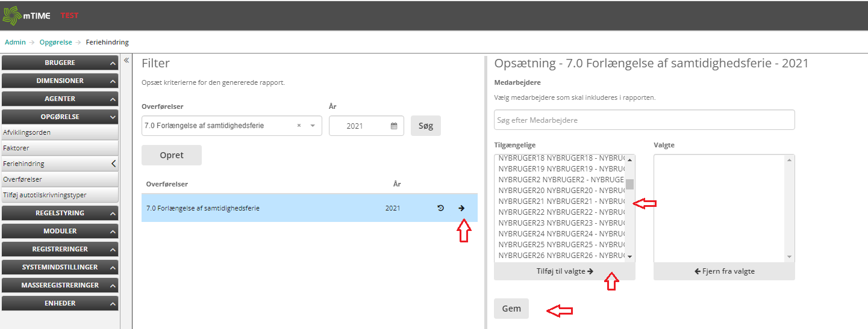Click the Søg efter Medarbejdere search field

[644, 120]
